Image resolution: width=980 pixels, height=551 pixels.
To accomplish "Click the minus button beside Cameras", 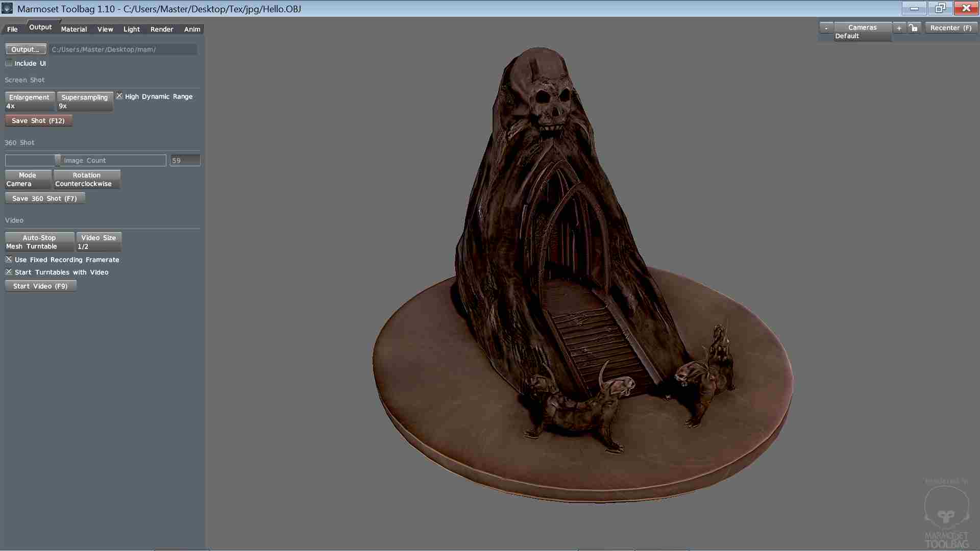I will [x=826, y=28].
